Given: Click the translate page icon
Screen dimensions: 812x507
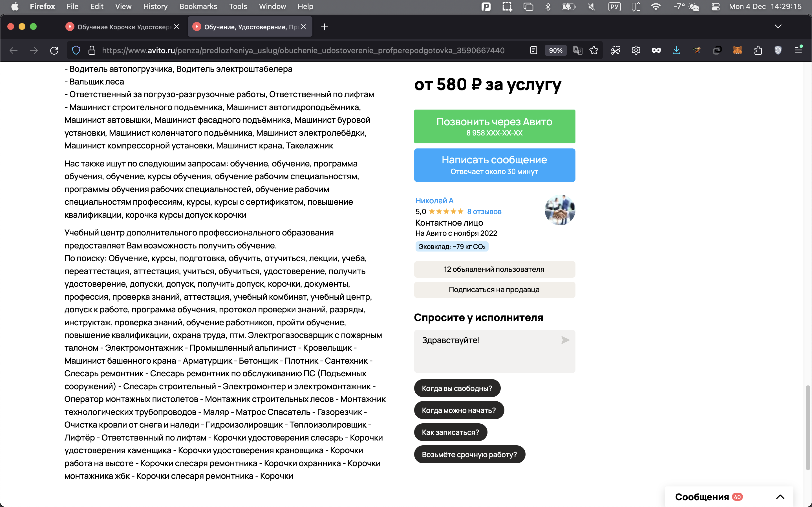Looking at the screenshot, I should click(x=577, y=50).
